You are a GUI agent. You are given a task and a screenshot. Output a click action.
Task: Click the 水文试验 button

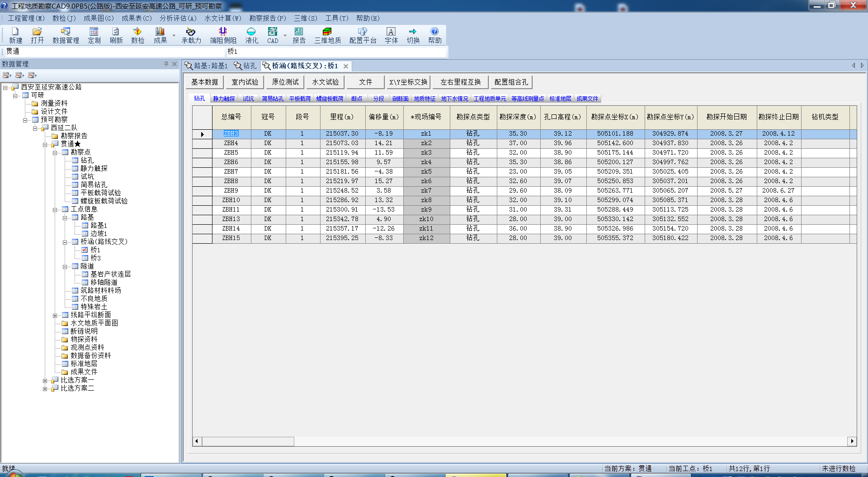(x=325, y=82)
